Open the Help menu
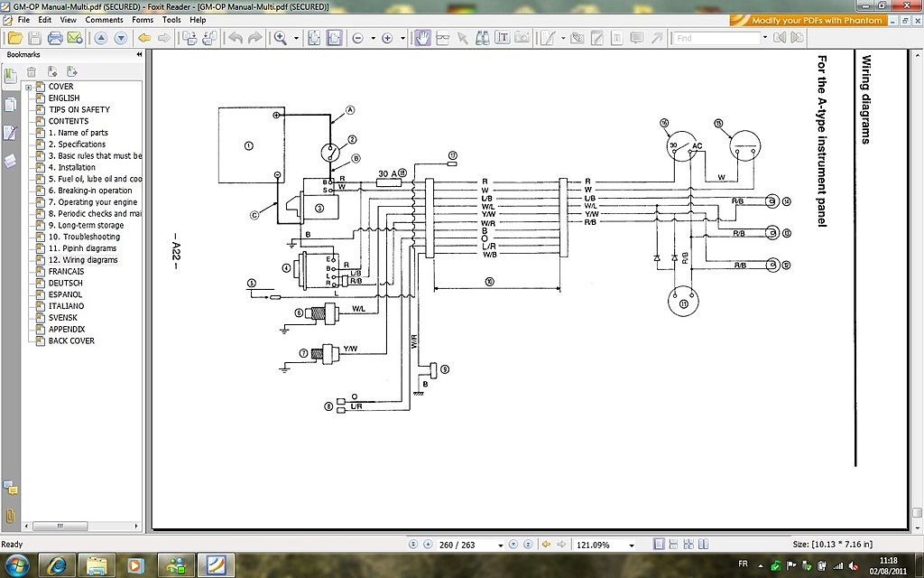Viewport: 924px width, 578px height. [198, 20]
